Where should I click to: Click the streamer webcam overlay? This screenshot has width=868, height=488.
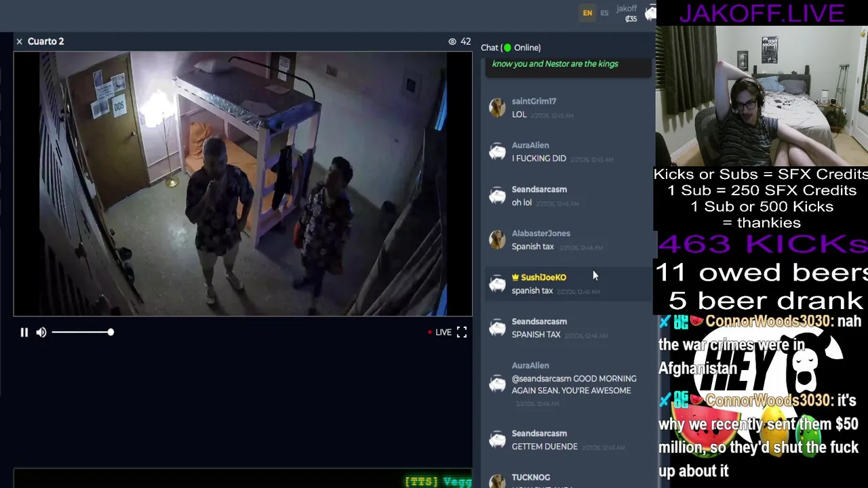coord(762,95)
